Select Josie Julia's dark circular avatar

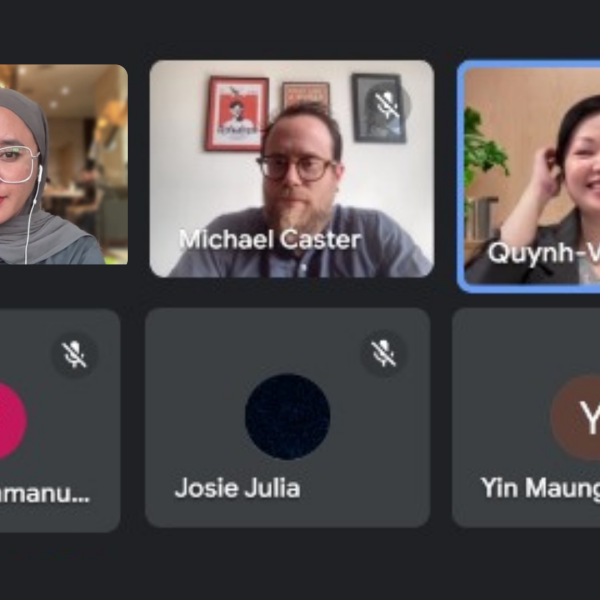click(x=288, y=416)
